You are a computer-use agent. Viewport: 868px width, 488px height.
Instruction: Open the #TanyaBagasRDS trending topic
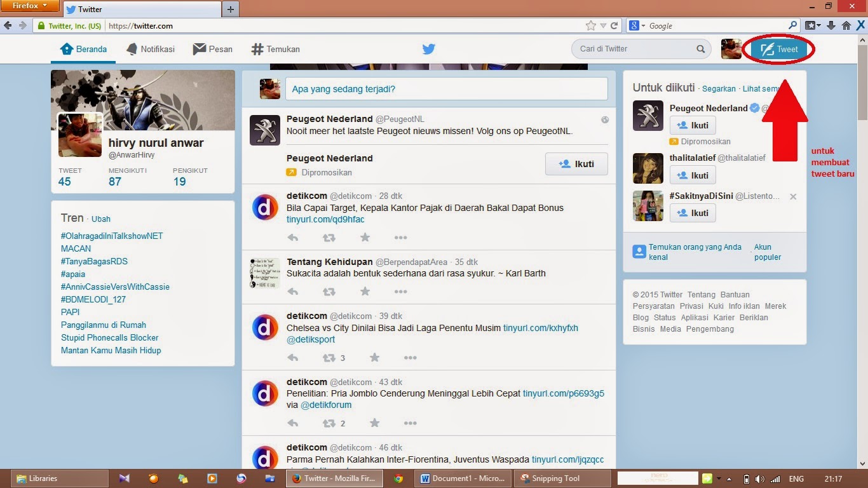[93, 261]
